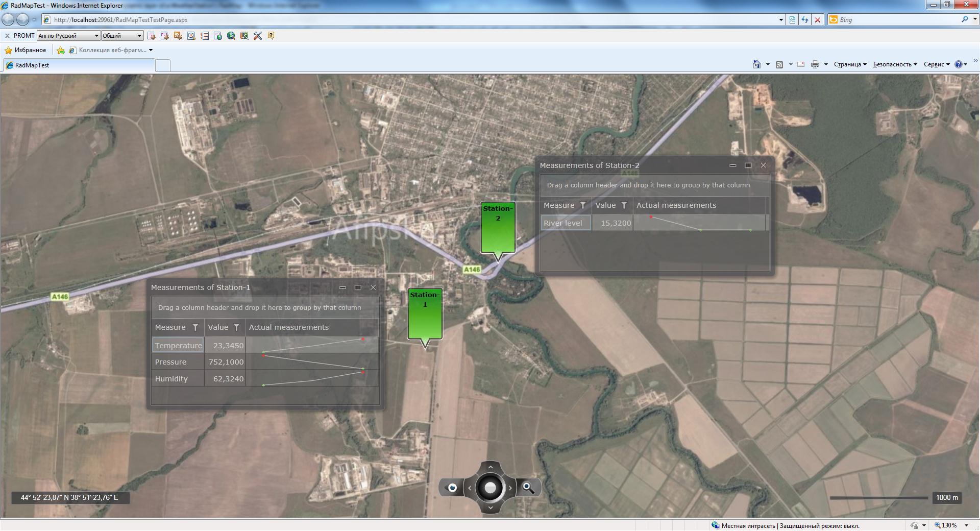Screen dimensions: 980x531
Task: Pan the map down with navigation arrow
Action: click(491, 508)
